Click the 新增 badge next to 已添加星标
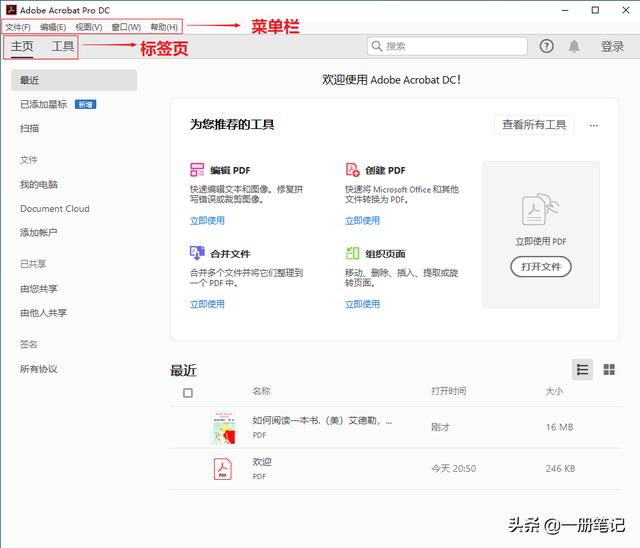The width and height of the screenshot is (640, 548). click(x=86, y=105)
